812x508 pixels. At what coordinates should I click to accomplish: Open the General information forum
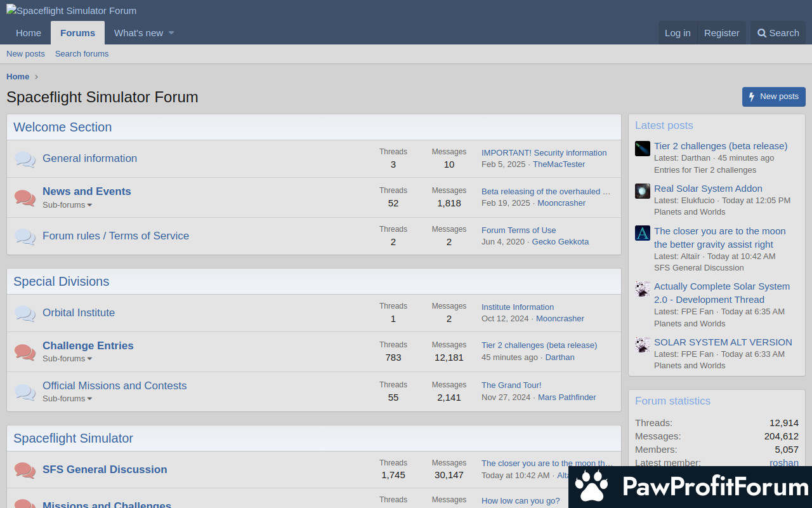(x=89, y=159)
